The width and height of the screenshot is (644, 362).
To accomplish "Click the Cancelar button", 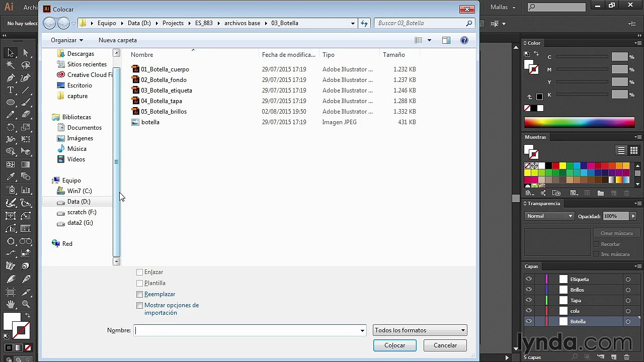I will coord(445,345).
